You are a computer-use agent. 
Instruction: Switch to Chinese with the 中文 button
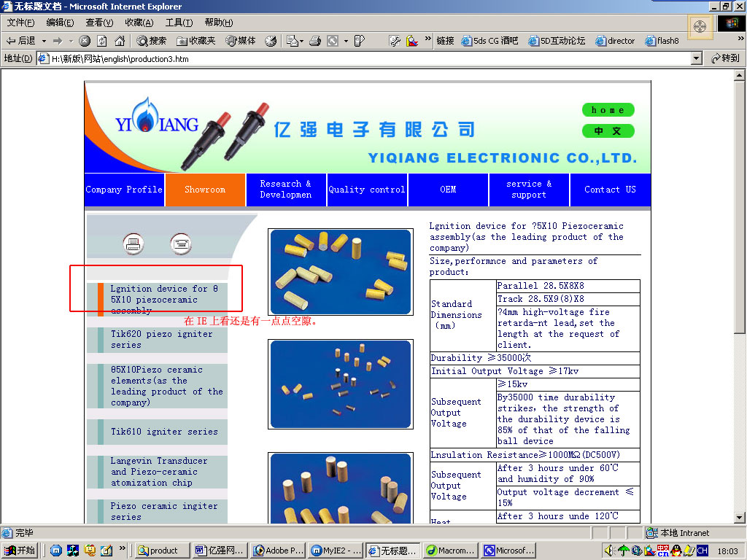pyautogui.click(x=608, y=131)
